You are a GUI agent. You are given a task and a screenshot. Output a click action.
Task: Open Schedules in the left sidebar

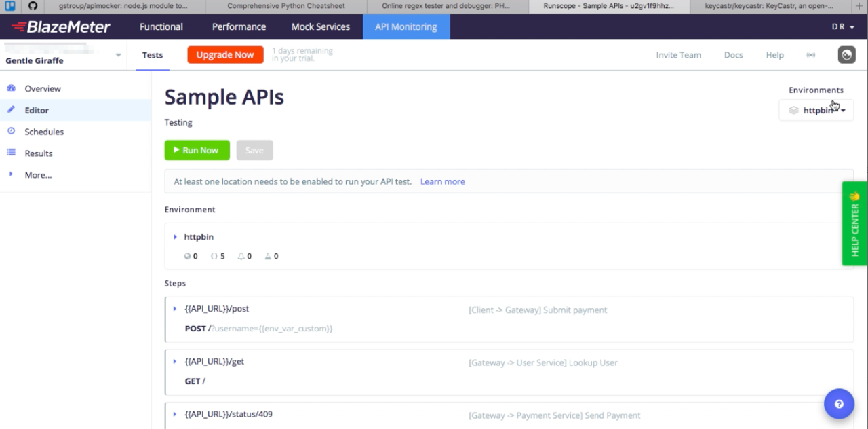click(x=44, y=132)
